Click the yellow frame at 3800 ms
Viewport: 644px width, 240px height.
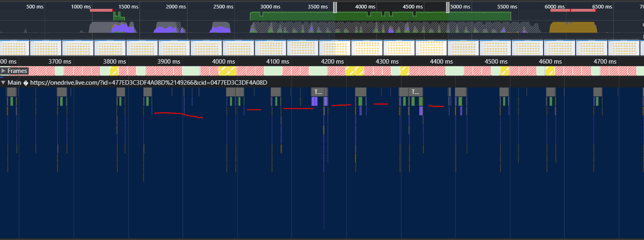tap(114, 71)
